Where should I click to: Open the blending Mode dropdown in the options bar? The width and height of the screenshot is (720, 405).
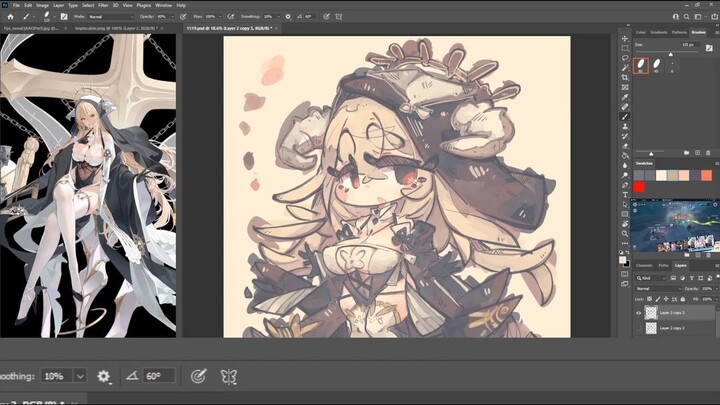(x=111, y=17)
